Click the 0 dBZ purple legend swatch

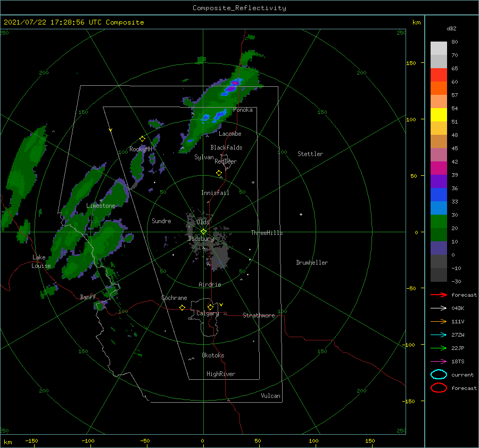tap(439, 248)
